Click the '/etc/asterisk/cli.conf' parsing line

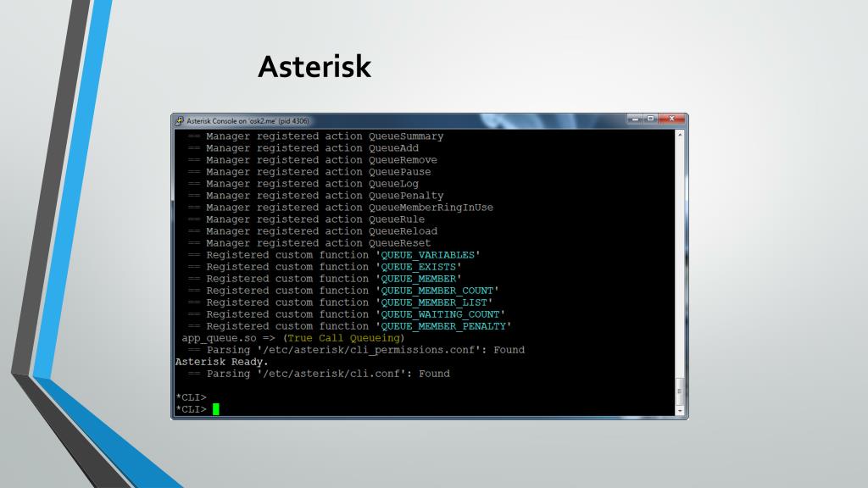pos(319,374)
